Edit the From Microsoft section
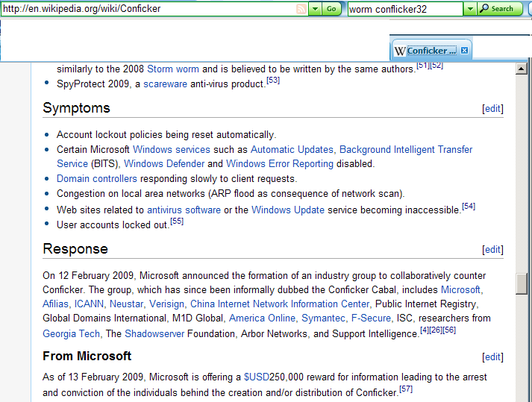 pos(492,357)
